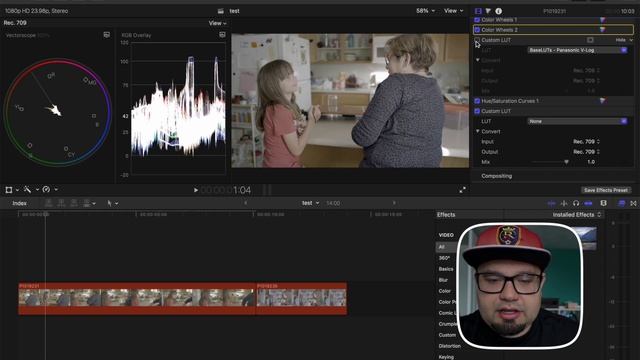The image size is (640, 360).
Task: Click Hide on the Custom LUT effect
Action: coord(621,40)
